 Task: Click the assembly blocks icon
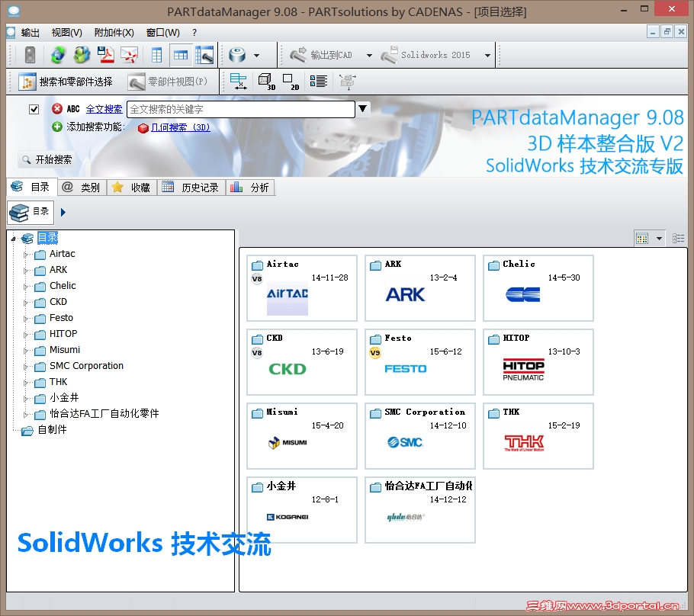(x=348, y=82)
